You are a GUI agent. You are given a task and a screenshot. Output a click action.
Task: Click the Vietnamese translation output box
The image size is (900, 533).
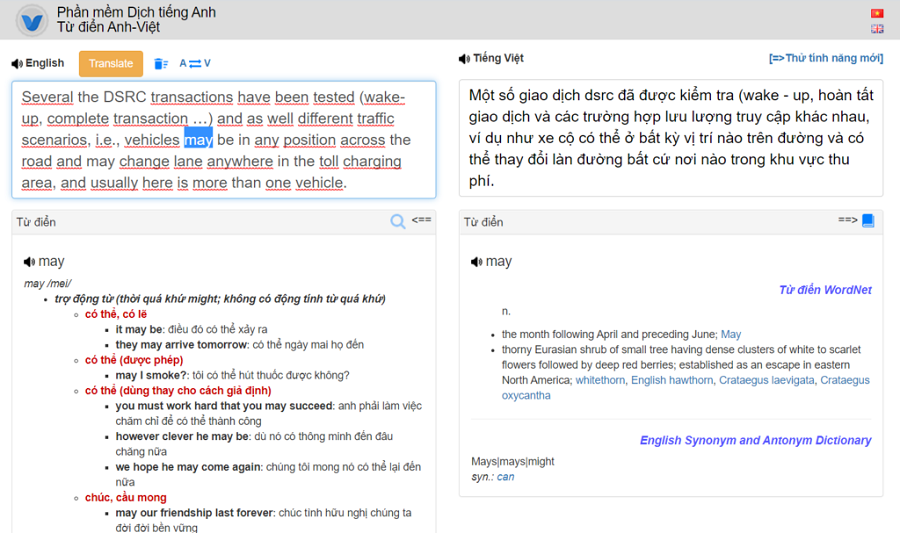670,138
